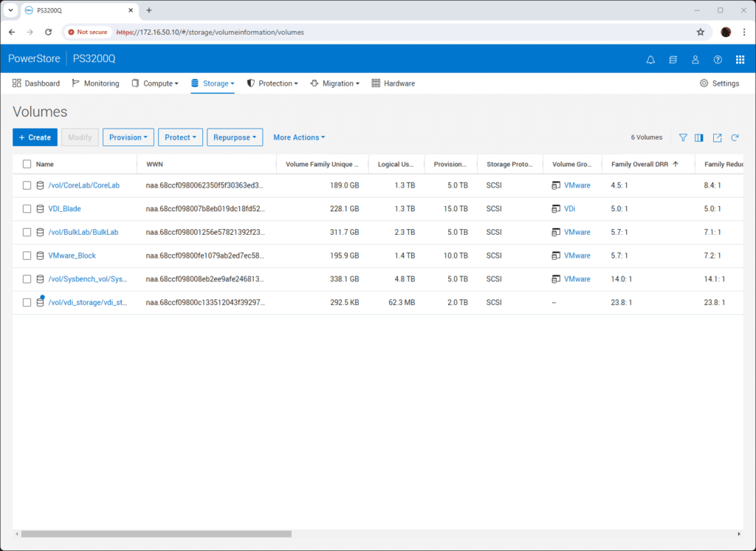Screen dimensions: 756x551
Task: Go to the Hardware tab
Action: [x=394, y=83]
